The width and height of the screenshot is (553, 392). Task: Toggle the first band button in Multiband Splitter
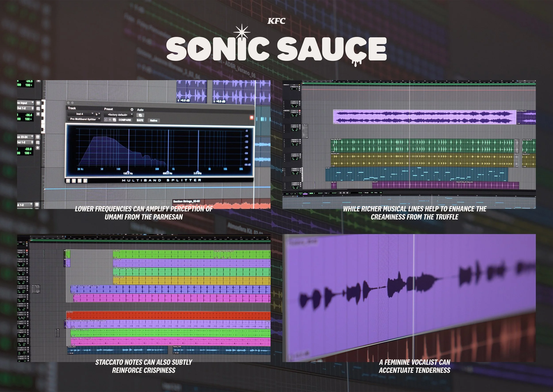[68, 181]
